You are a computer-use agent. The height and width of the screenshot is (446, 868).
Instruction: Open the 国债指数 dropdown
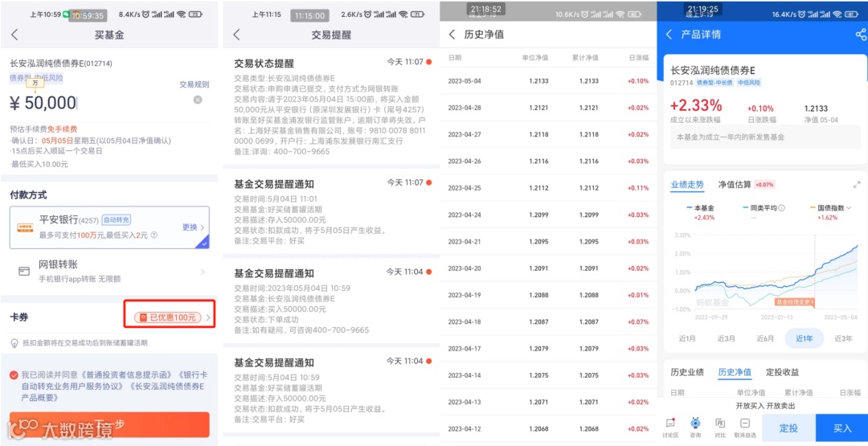[847, 208]
